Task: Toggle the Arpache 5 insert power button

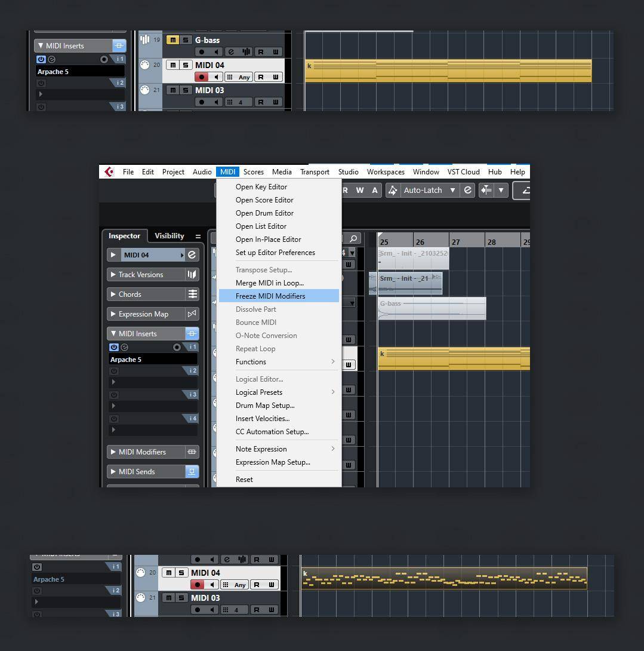Action: [x=114, y=347]
